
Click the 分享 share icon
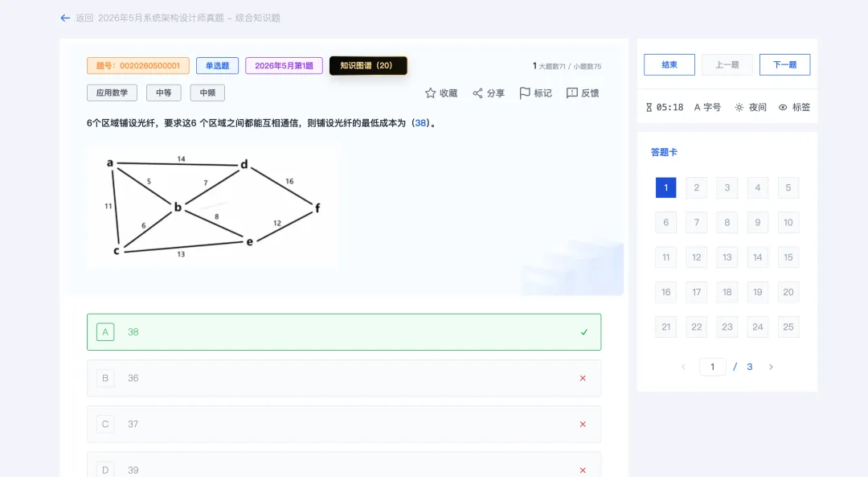[x=477, y=93]
